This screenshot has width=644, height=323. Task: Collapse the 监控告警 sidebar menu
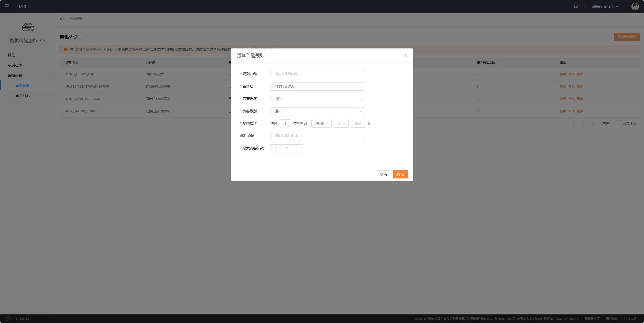49,75
